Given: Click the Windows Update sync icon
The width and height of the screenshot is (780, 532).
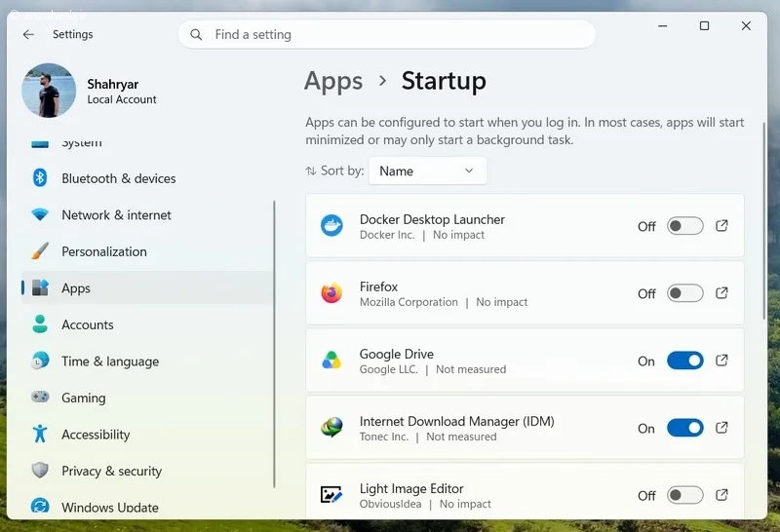Looking at the screenshot, I should tap(40, 506).
